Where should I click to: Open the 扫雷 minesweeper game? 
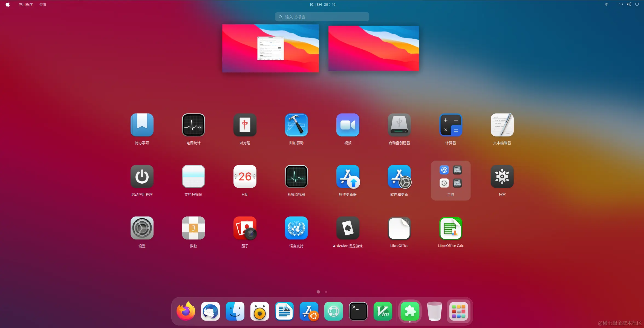click(x=502, y=176)
